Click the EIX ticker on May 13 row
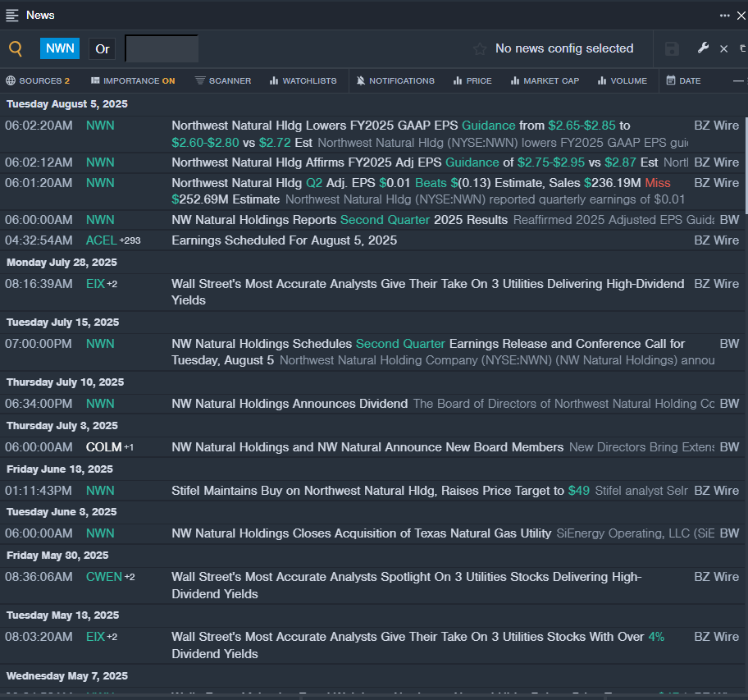 pos(95,637)
